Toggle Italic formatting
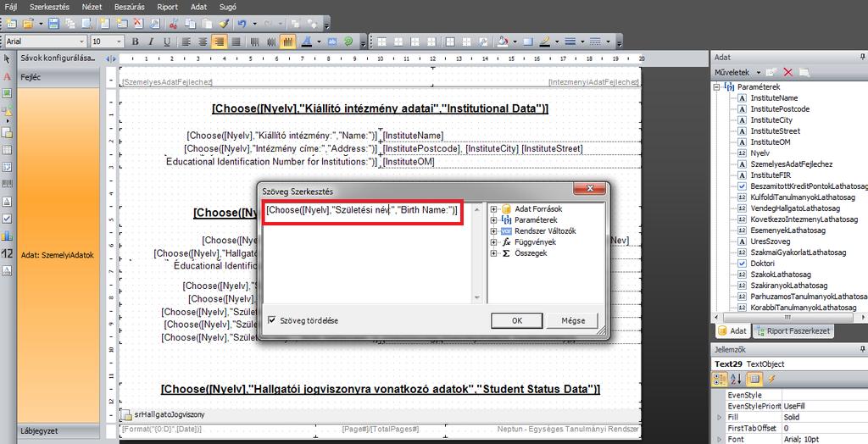Image resolution: width=868 pixels, height=444 pixels. pyautogui.click(x=150, y=42)
